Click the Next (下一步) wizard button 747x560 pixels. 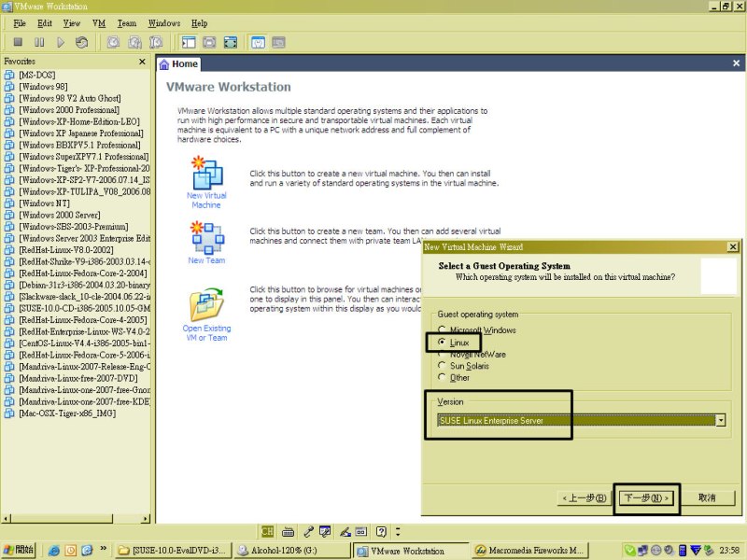646,498
